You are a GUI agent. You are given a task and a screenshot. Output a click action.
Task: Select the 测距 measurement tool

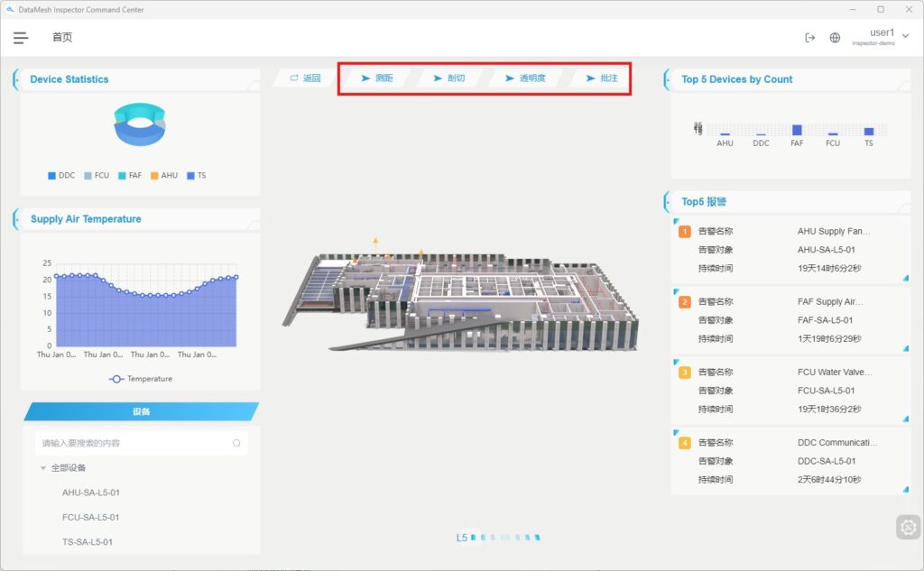pos(377,78)
